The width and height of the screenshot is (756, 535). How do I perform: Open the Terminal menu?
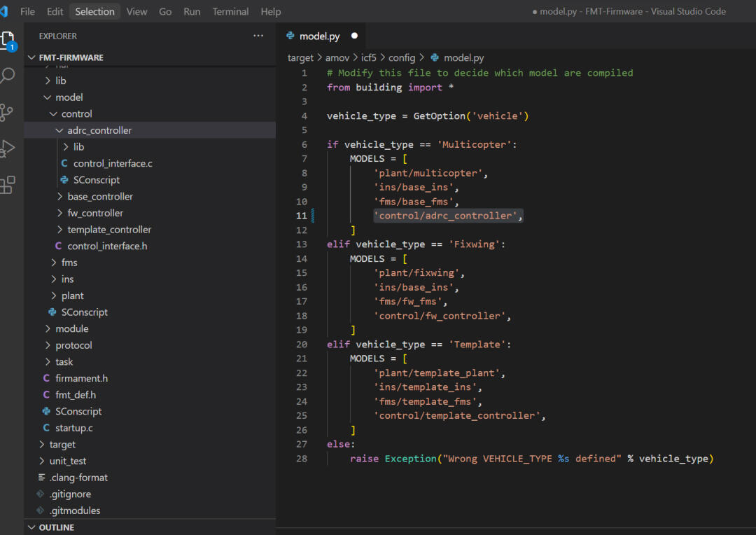[230, 11]
